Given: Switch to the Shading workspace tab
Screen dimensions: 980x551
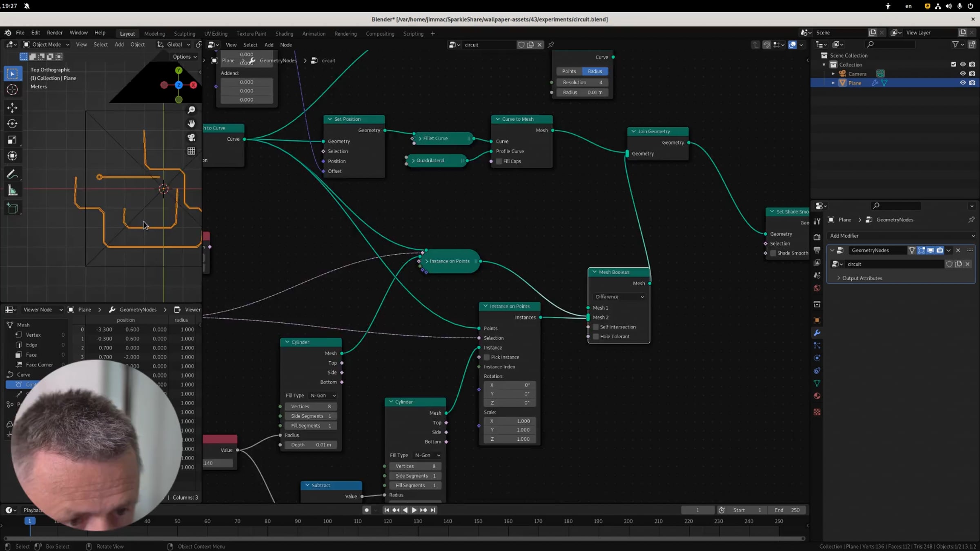Looking at the screenshot, I should pyautogui.click(x=284, y=34).
